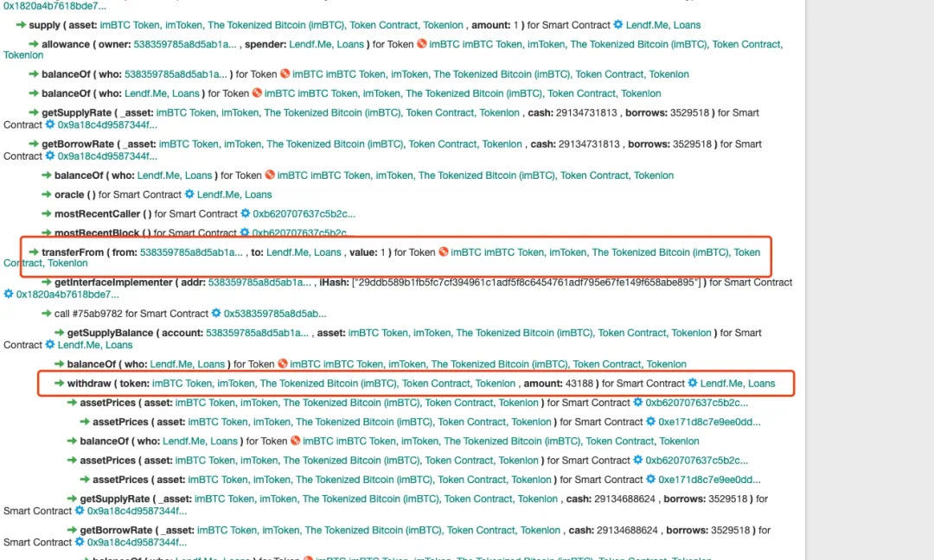Open who 538359785a8d5ab1a link in balanceOf row

click(176, 74)
